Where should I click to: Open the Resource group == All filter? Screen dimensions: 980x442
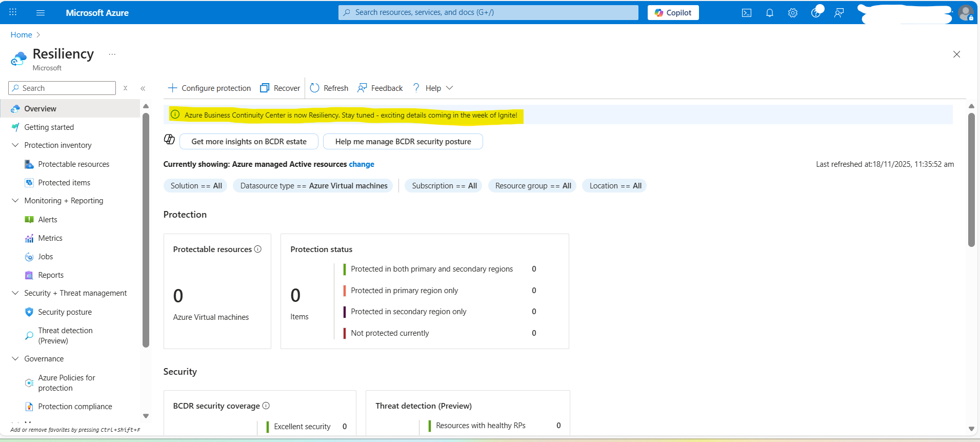[533, 186]
